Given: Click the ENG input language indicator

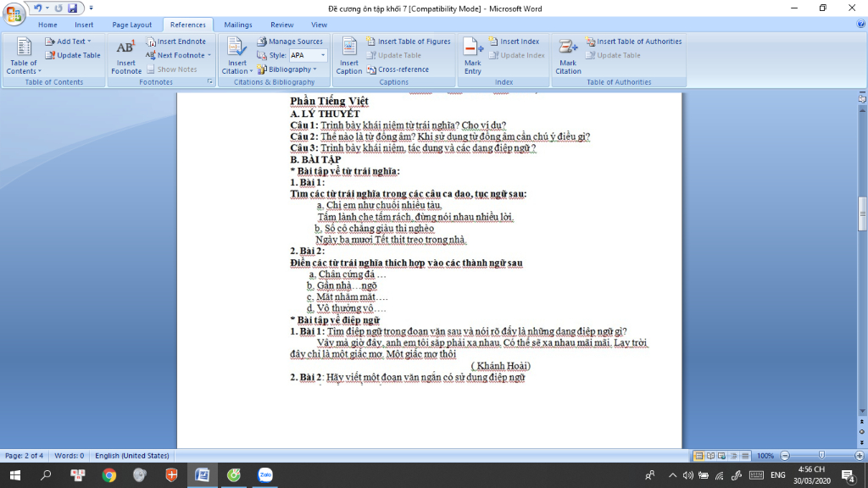Looking at the screenshot, I should click(778, 475).
